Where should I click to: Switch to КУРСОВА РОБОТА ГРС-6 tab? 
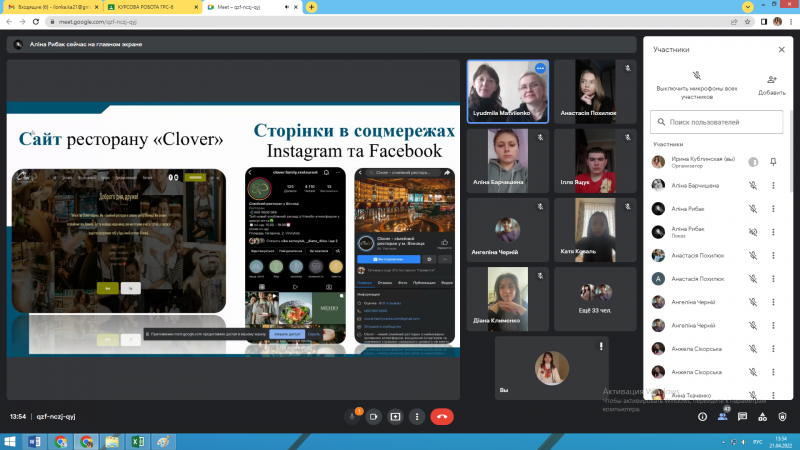151,7
